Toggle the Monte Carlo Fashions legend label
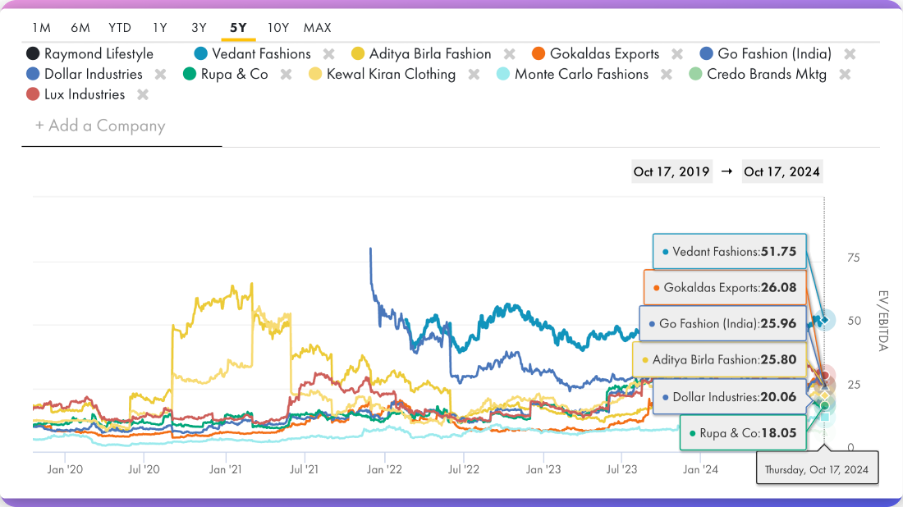Image resolution: width=904 pixels, height=508 pixels. (581, 74)
